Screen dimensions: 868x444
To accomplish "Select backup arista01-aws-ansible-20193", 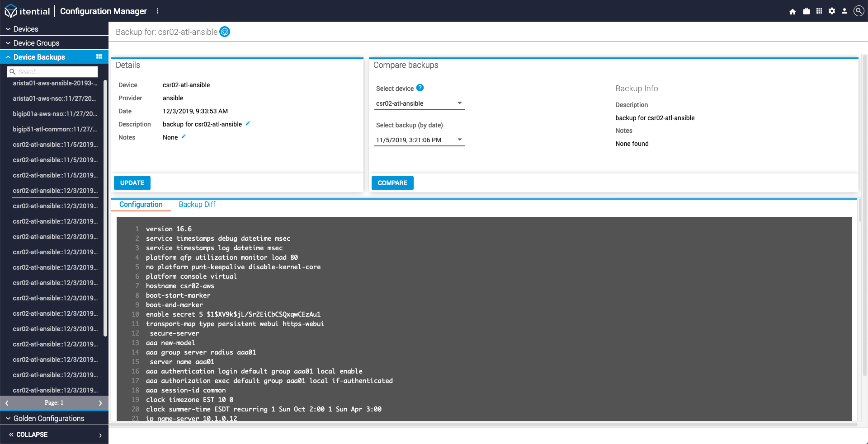I will click(55, 83).
